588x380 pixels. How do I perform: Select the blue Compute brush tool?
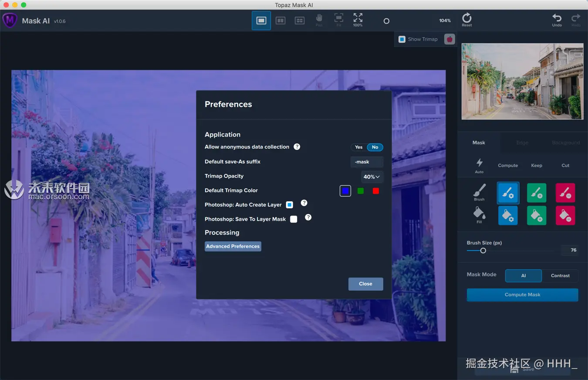[508, 193]
